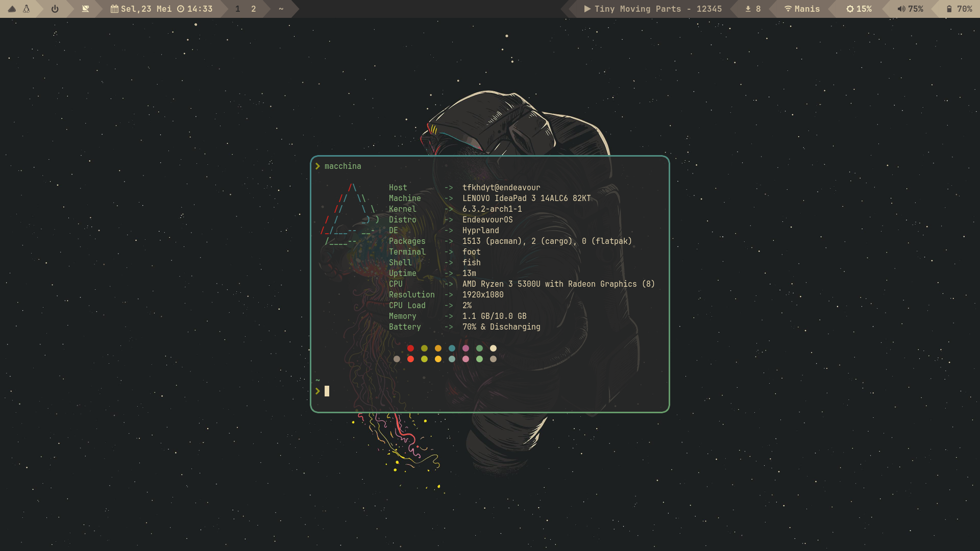Click the bottom row gray first dot
980x551 pixels.
coord(397,359)
